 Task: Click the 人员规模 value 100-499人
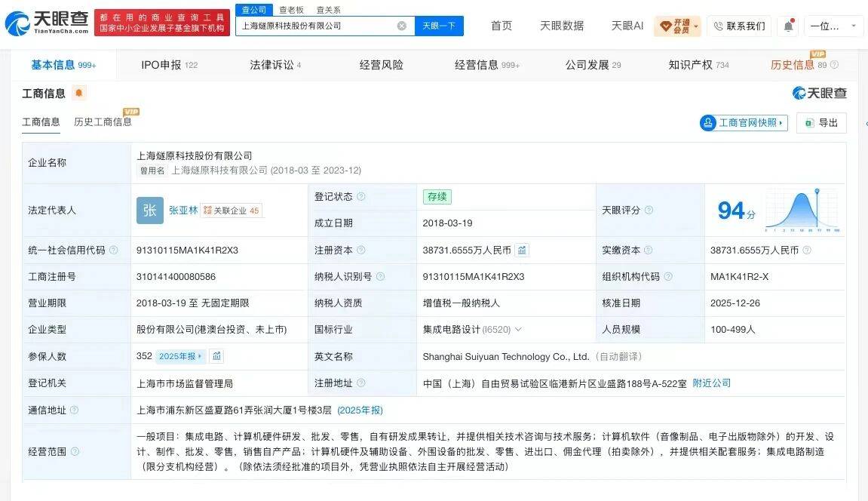point(733,330)
